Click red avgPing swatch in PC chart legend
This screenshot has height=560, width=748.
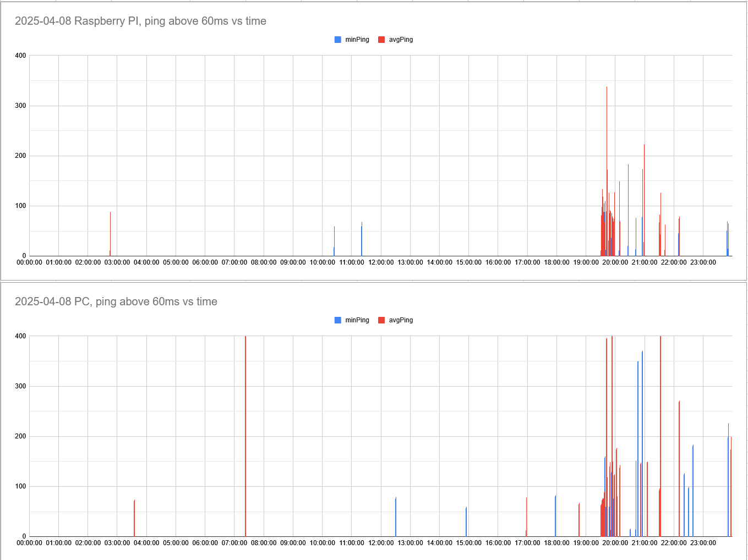(381, 320)
